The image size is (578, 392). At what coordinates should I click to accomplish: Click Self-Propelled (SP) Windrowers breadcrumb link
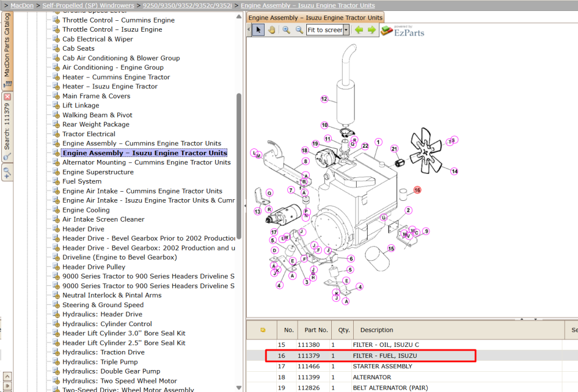pos(88,6)
